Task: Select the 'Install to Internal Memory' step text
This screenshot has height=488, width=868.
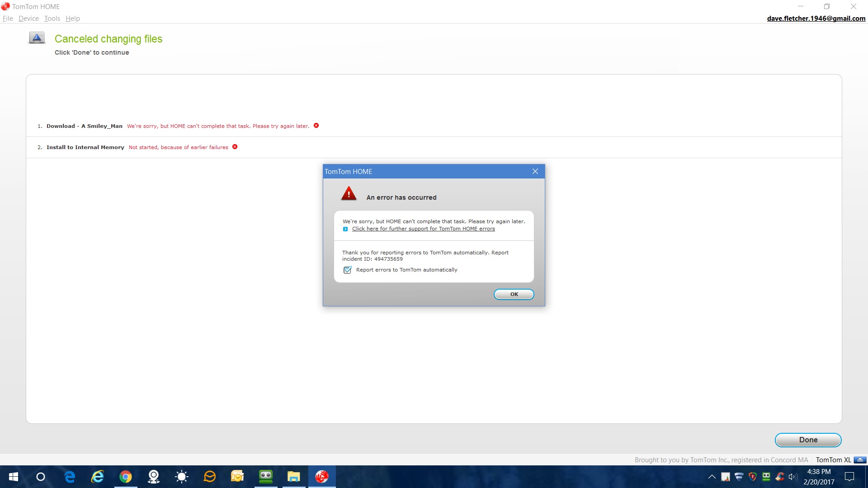Action: pos(85,147)
